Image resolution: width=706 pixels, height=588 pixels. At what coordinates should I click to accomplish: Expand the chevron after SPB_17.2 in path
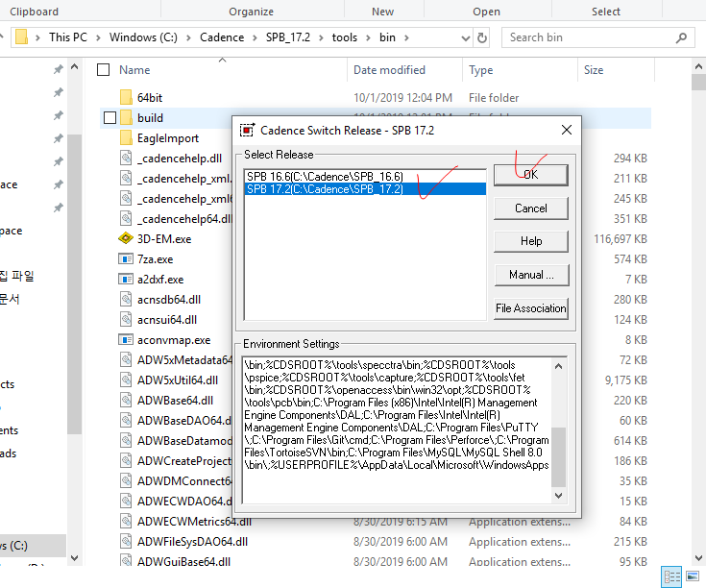coord(321,37)
